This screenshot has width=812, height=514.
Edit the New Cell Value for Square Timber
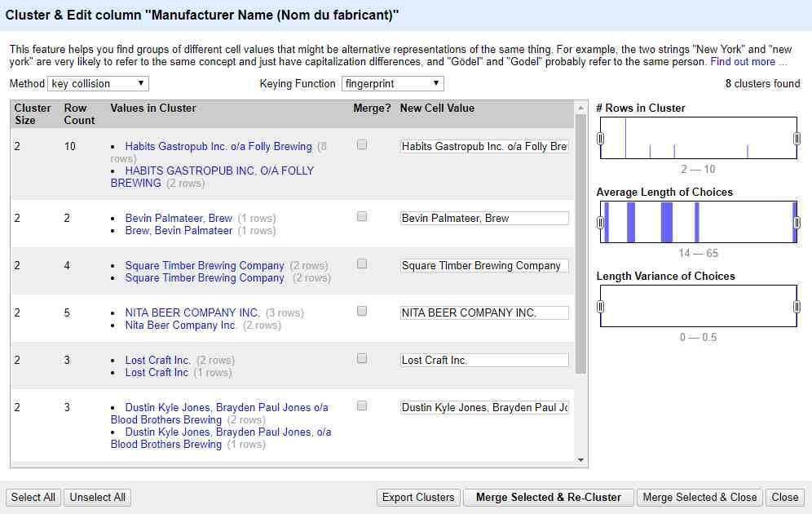coord(486,265)
